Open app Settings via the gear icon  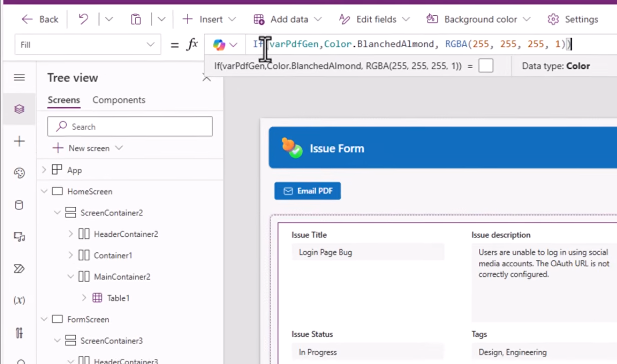point(553,19)
